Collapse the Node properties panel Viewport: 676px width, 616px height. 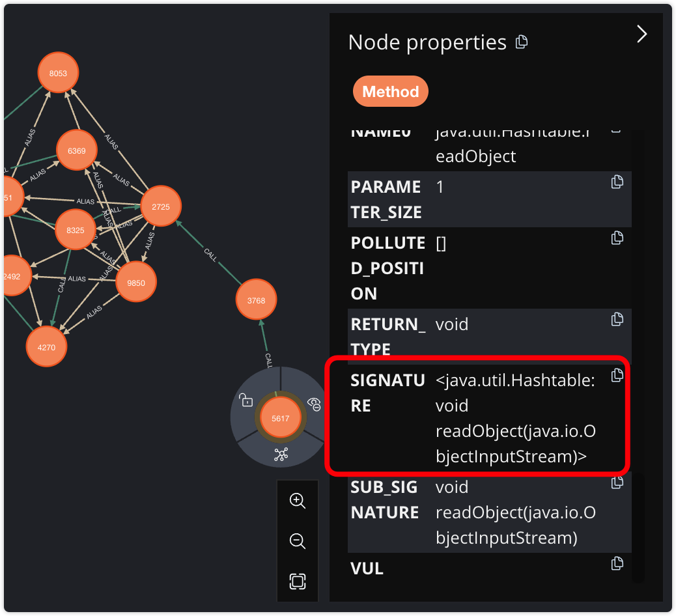[641, 35]
